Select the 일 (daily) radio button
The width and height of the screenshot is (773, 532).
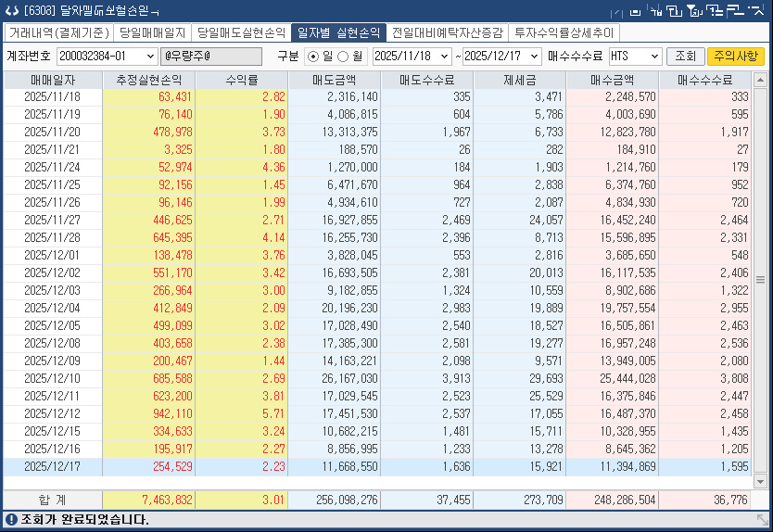(312, 57)
